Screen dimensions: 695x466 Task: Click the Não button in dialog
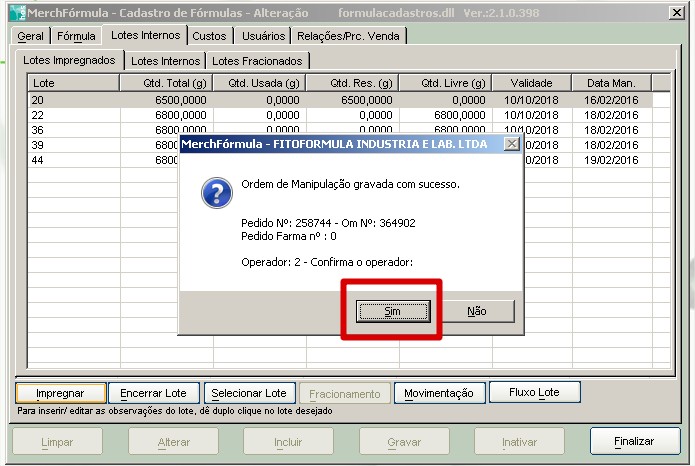click(476, 312)
